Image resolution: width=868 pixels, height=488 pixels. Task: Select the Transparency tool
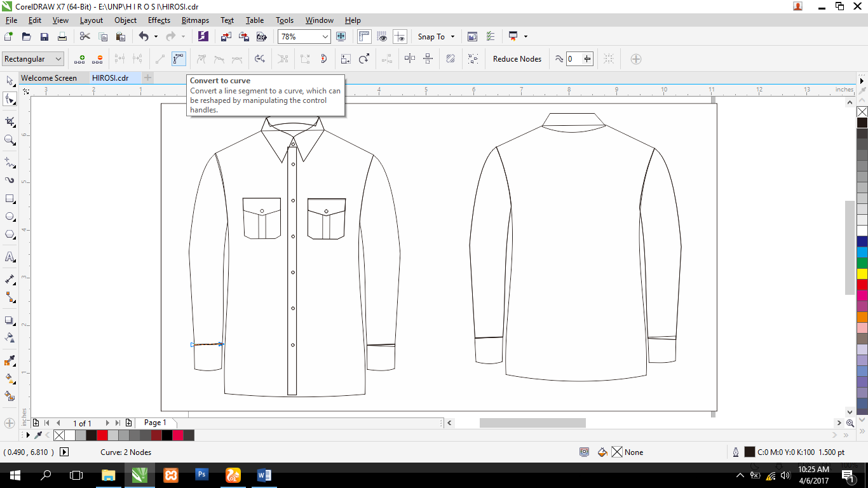[10, 337]
